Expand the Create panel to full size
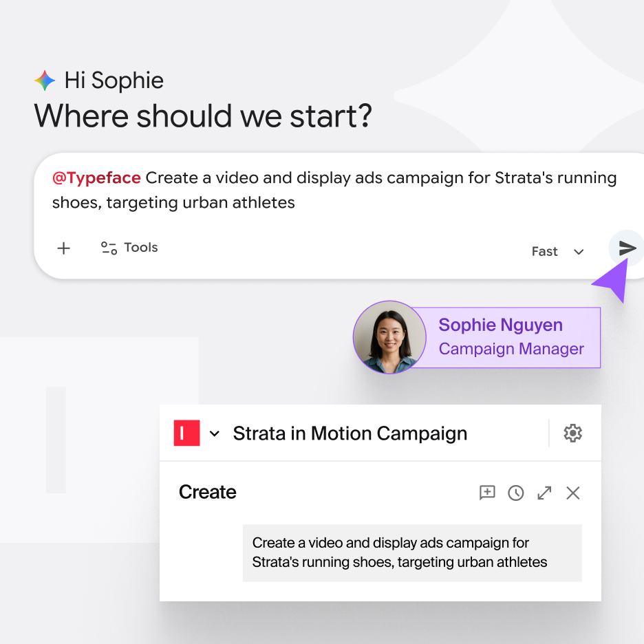 coord(544,493)
